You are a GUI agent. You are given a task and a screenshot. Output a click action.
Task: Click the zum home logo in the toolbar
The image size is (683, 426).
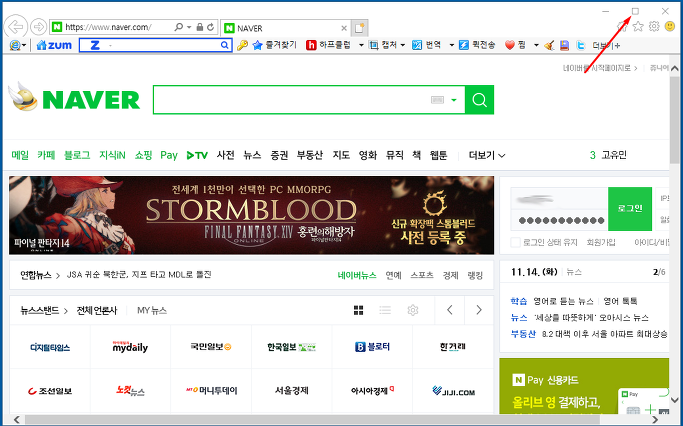coord(54,45)
